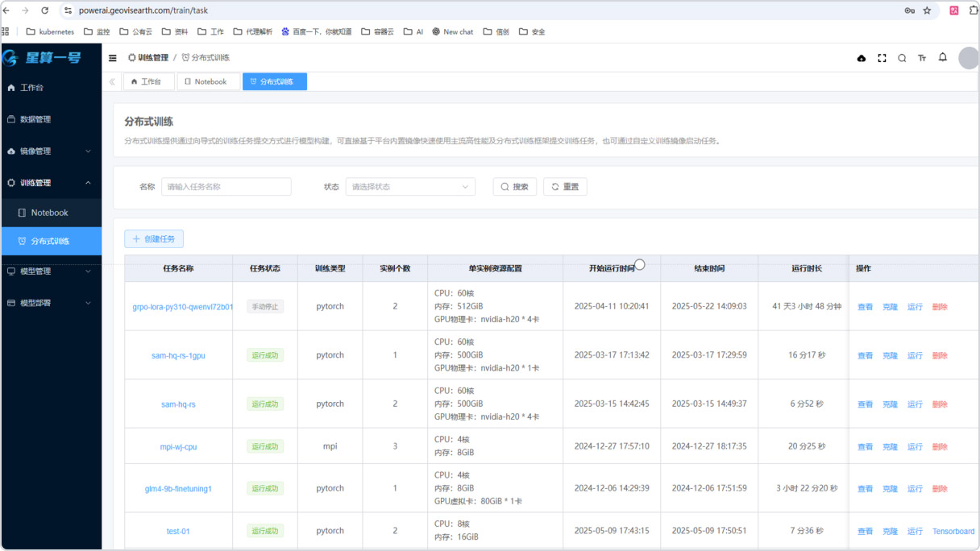Toggle fullscreen mode icon
The image size is (980, 551).
click(882, 58)
